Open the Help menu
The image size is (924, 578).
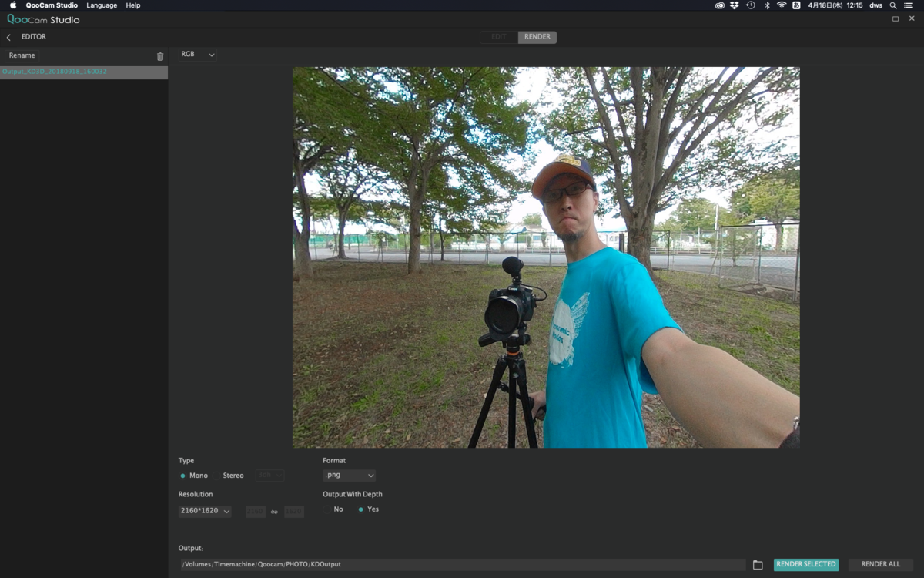(133, 5)
